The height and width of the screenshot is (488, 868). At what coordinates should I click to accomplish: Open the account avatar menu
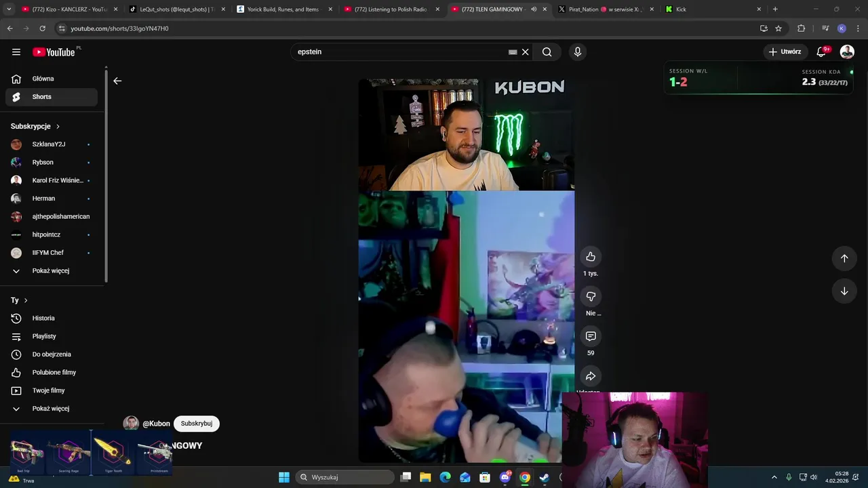pos(847,52)
